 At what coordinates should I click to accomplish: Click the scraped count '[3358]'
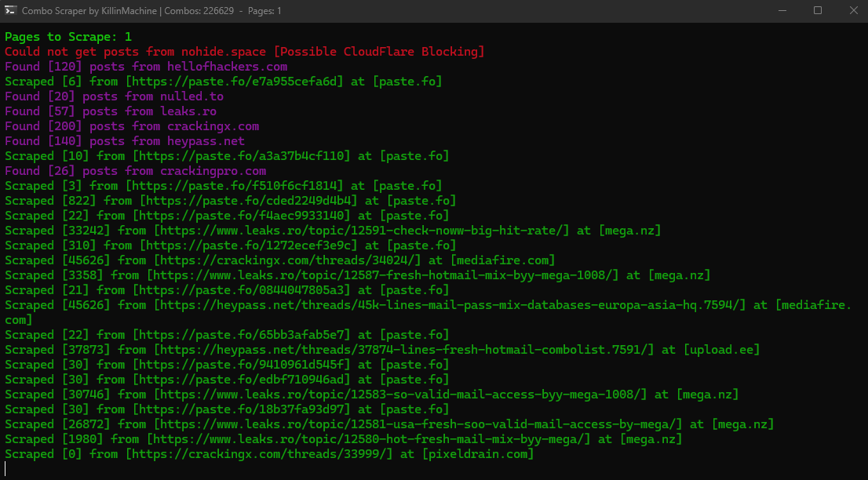(x=82, y=275)
